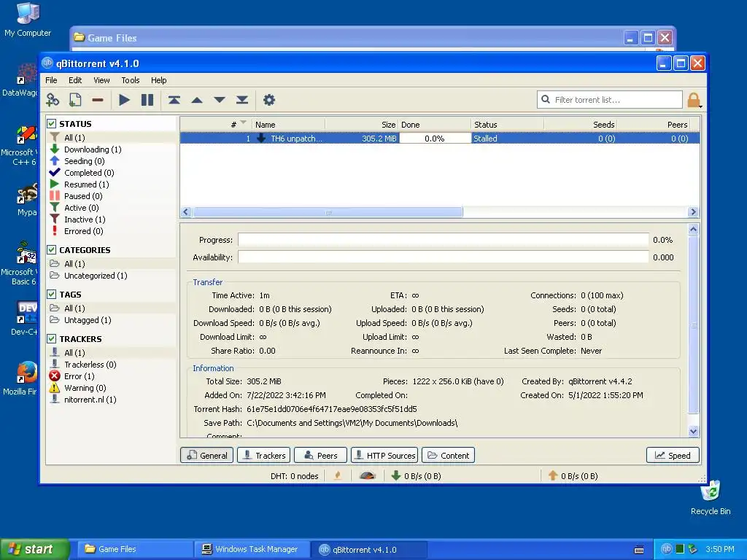Click the Delete torrent minus icon
The height and width of the screenshot is (560, 747).
tap(98, 100)
